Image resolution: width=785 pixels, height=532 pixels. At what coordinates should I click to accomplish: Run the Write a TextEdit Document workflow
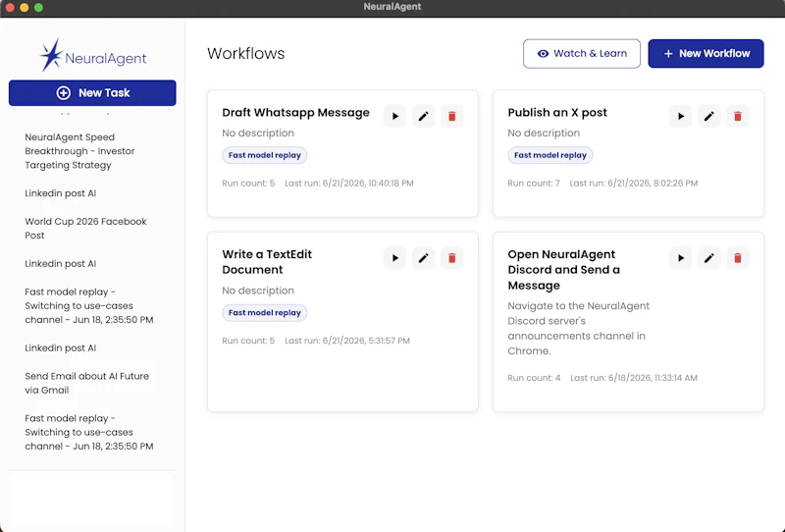[395, 258]
